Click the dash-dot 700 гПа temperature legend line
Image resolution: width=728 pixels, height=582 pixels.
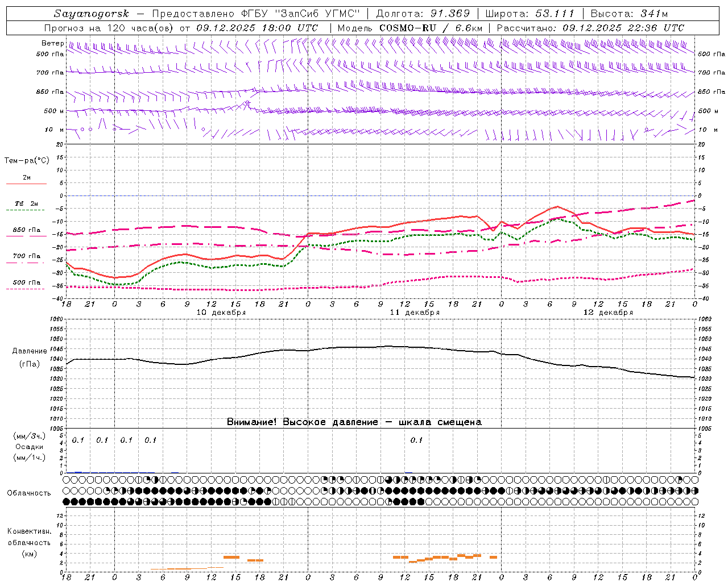tap(26, 263)
